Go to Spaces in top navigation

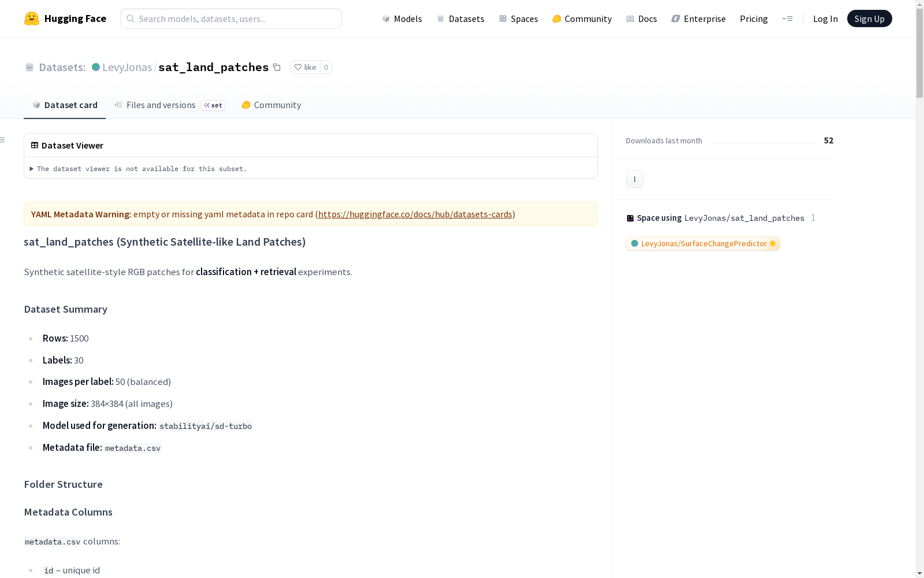coord(518,18)
